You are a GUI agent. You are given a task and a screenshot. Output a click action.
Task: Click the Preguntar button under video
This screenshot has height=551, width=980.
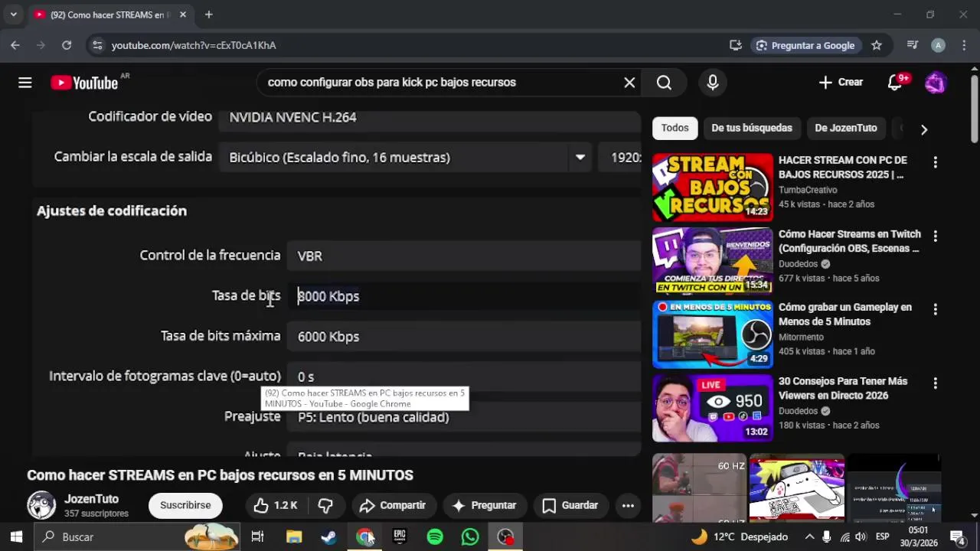tap(484, 505)
